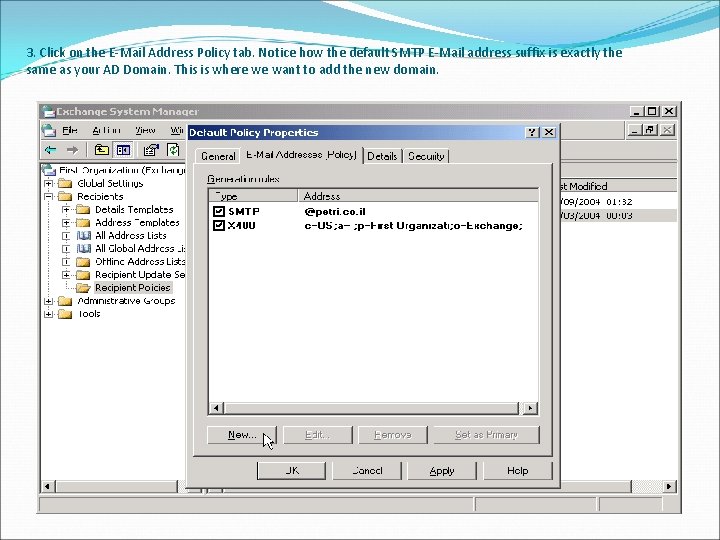
Task: Click the New... button
Action: click(242, 435)
